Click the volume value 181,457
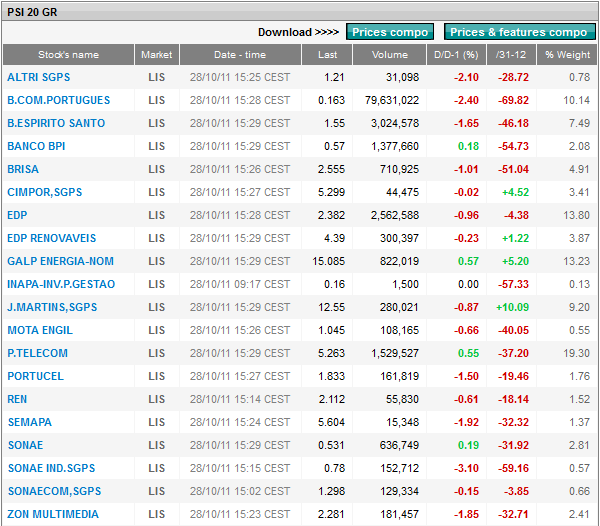 (x=399, y=514)
